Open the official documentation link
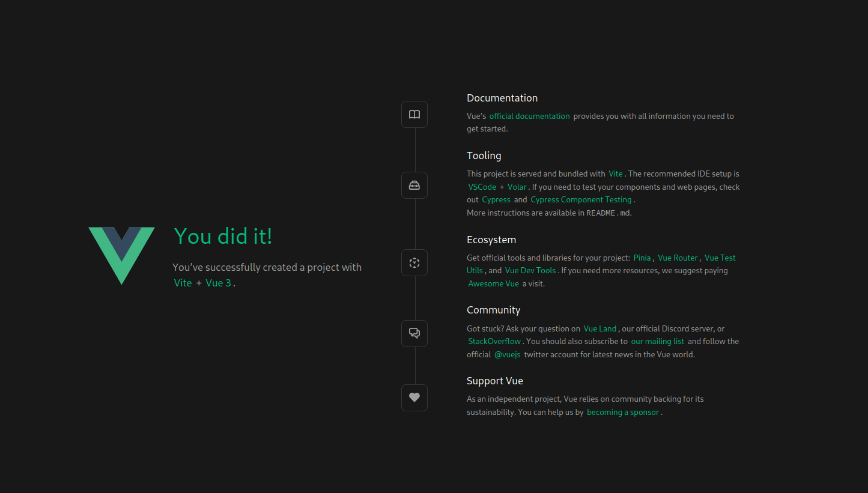The width and height of the screenshot is (868, 493). coord(529,116)
